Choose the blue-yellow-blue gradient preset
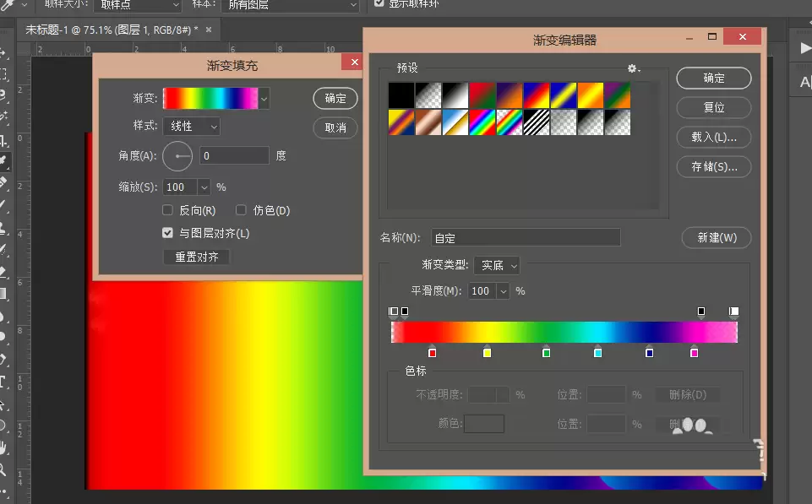 (x=563, y=95)
